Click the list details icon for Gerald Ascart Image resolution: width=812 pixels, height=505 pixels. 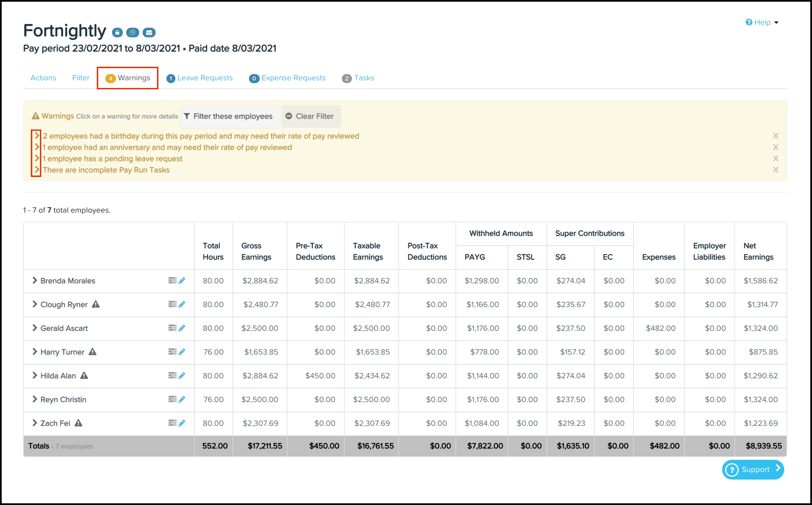[172, 328]
